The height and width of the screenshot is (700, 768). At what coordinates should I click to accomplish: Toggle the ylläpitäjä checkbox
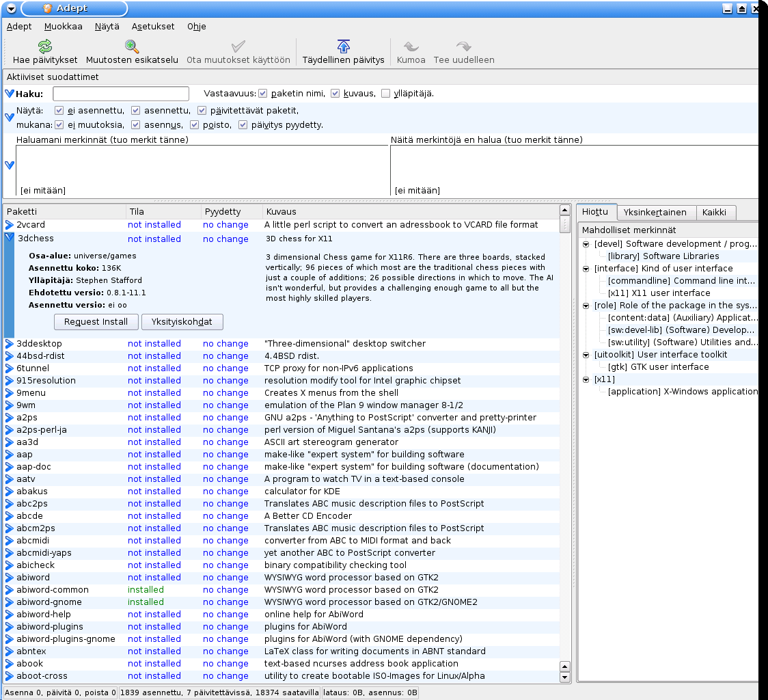[x=385, y=94]
